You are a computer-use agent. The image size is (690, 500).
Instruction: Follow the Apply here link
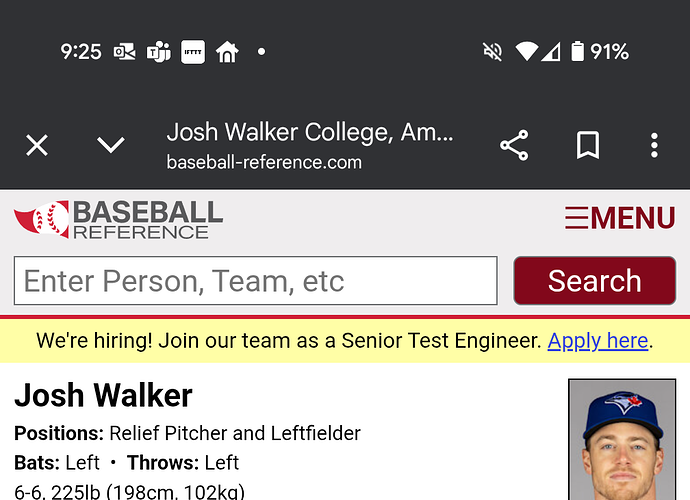[598, 341]
